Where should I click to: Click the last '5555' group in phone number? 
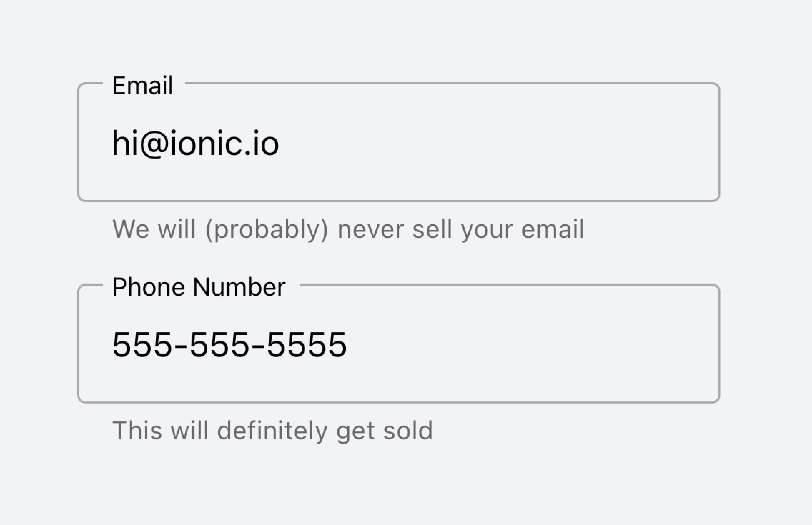pos(306,345)
